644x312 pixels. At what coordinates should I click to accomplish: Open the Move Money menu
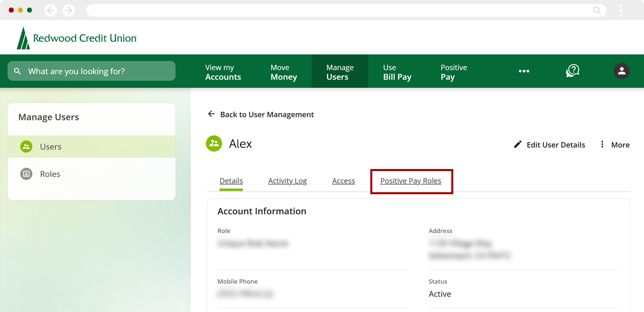(284, 72)
